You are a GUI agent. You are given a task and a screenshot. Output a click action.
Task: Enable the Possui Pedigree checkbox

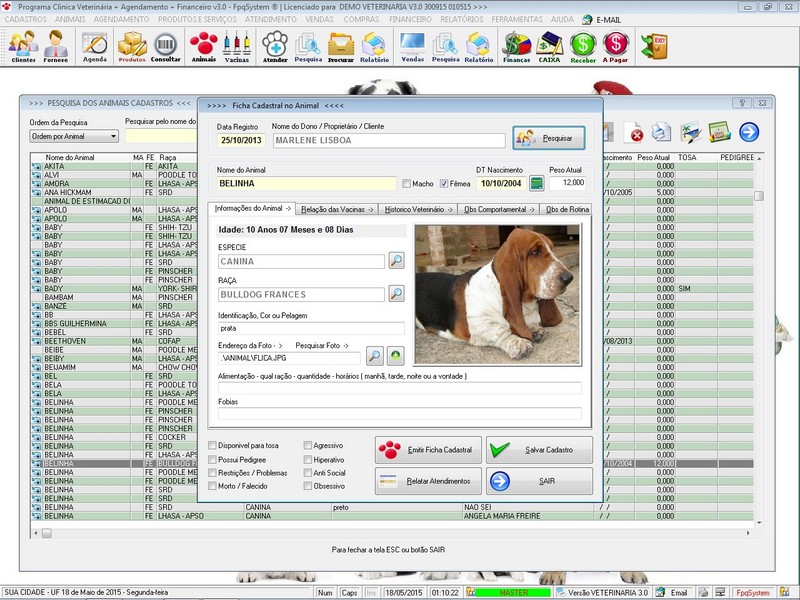(213, 459)
